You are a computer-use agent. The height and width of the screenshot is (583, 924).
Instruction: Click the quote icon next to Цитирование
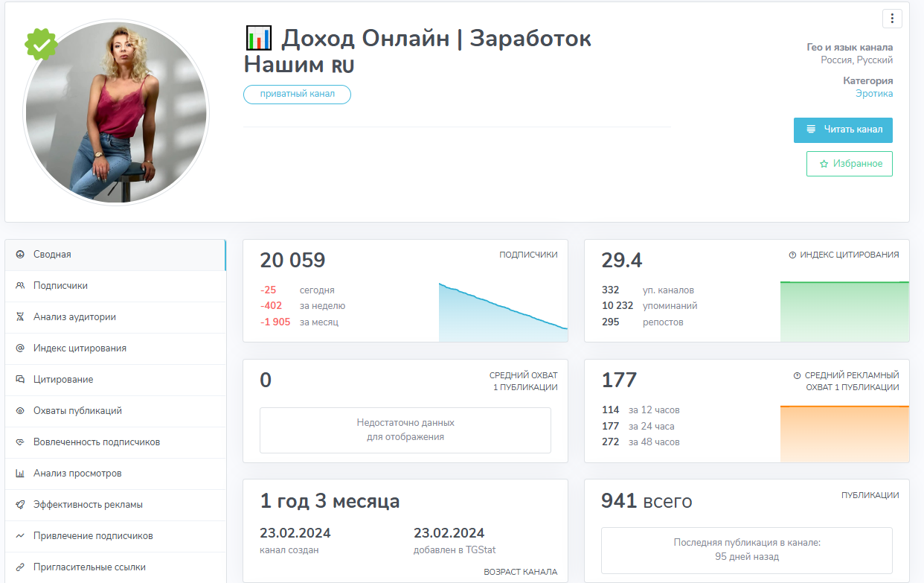pos(19,379)
